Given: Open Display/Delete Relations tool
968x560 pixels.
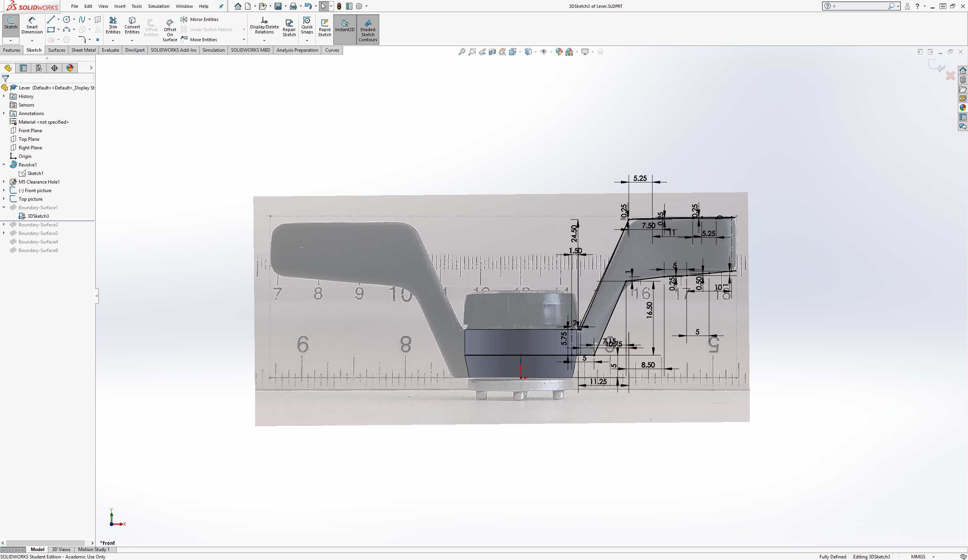Looking at the screenshot, I should coord(264,25).
